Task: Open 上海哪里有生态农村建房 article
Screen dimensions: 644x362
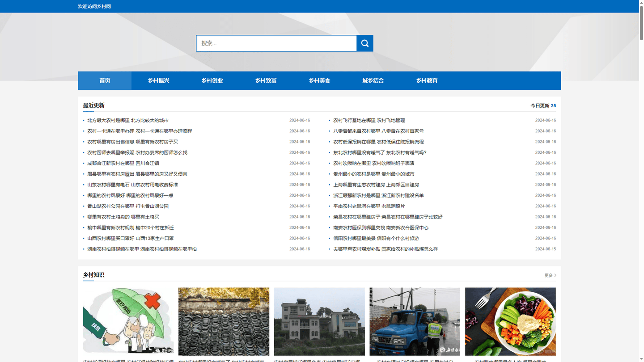Action: click(x=376, y=185)
